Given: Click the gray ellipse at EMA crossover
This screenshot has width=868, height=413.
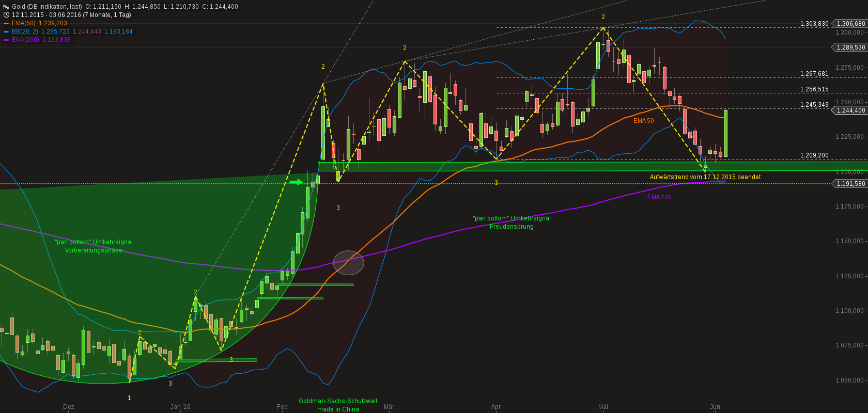Looking at the screenshot, I should click(348, 263).
